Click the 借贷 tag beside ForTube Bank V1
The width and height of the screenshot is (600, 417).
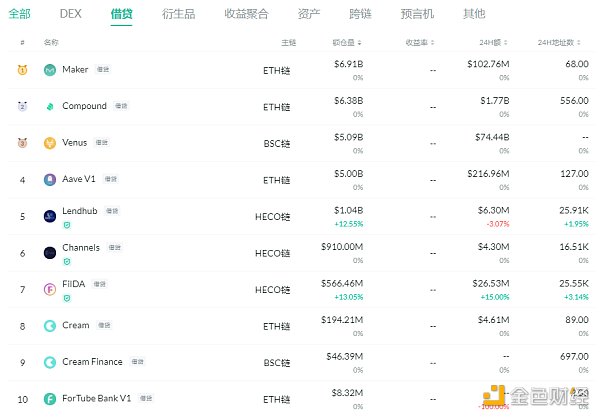[x=146, y=398]
